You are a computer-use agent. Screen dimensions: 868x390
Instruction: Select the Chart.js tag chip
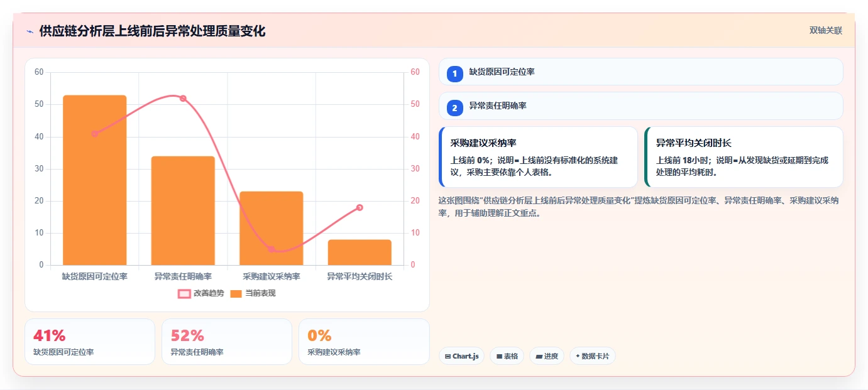pyautogui.click(x=461, y=356)
